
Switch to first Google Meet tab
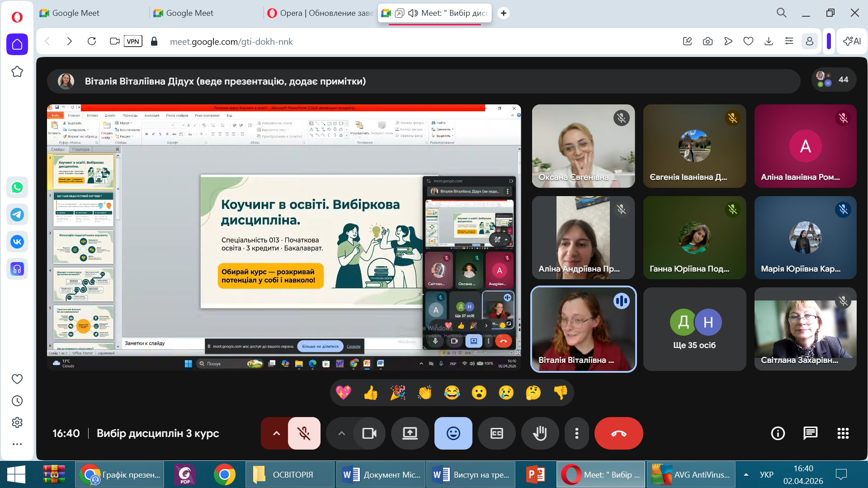pyautogui.click(x=92, y=13)
